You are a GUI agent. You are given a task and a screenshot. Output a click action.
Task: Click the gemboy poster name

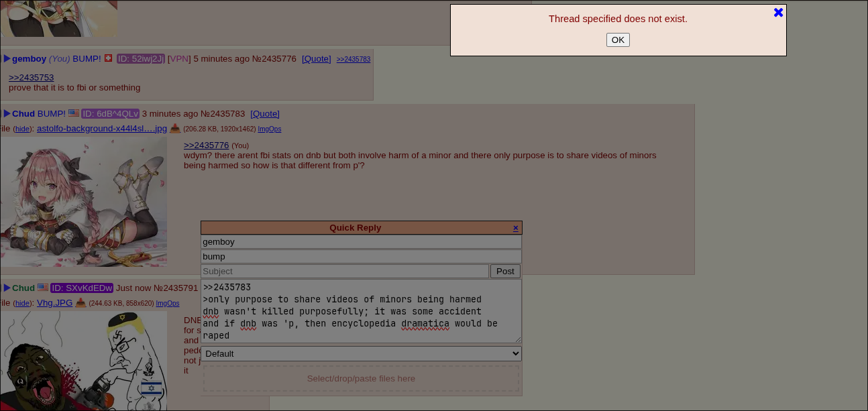click(x=29, y=58)
